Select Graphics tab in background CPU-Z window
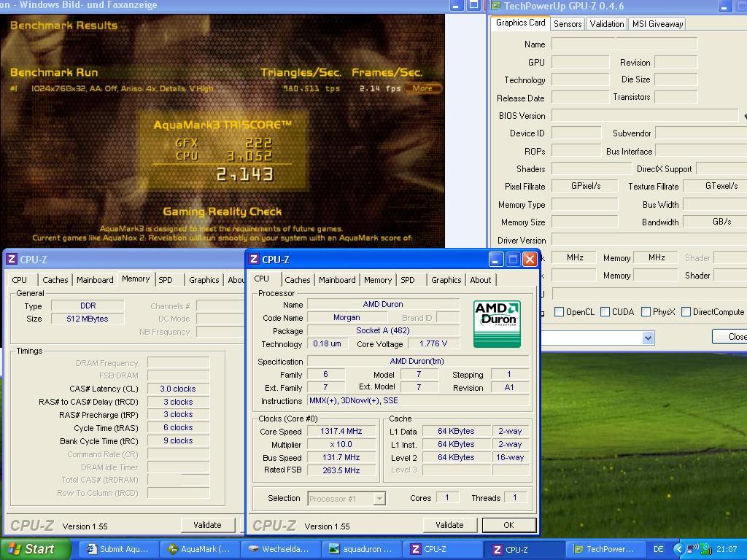Viewport: 747px width, 560px height. (x=204, y=280)
